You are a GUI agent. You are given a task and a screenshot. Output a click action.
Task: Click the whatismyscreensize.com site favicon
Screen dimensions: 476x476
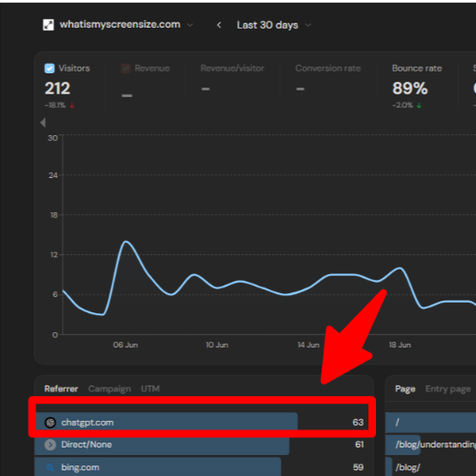(49, 25)
